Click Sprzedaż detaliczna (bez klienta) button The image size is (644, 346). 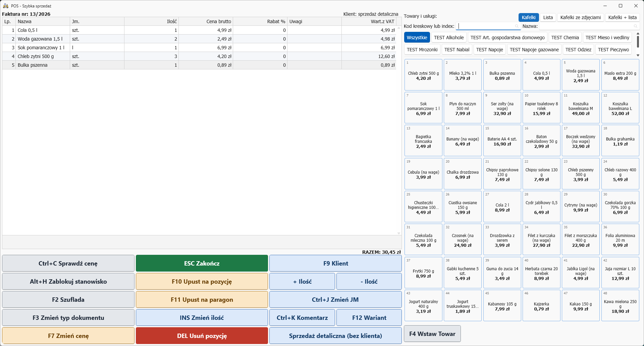(x=335, y=336)
